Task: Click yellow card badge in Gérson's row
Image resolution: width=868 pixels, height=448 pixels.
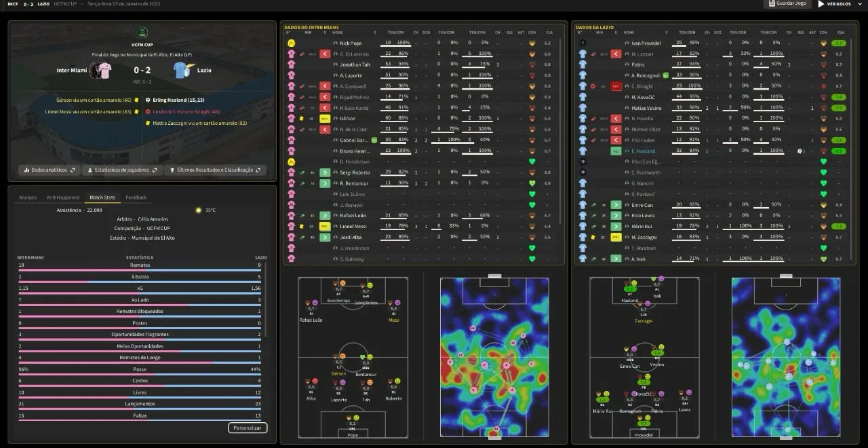Action: (325, 118)
